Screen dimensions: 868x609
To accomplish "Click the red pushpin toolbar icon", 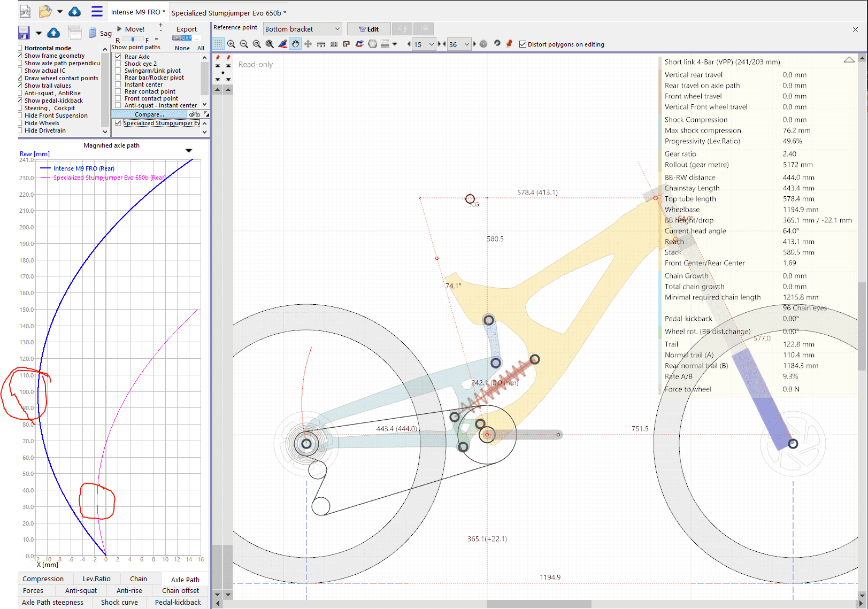I will tap(509, 43).
